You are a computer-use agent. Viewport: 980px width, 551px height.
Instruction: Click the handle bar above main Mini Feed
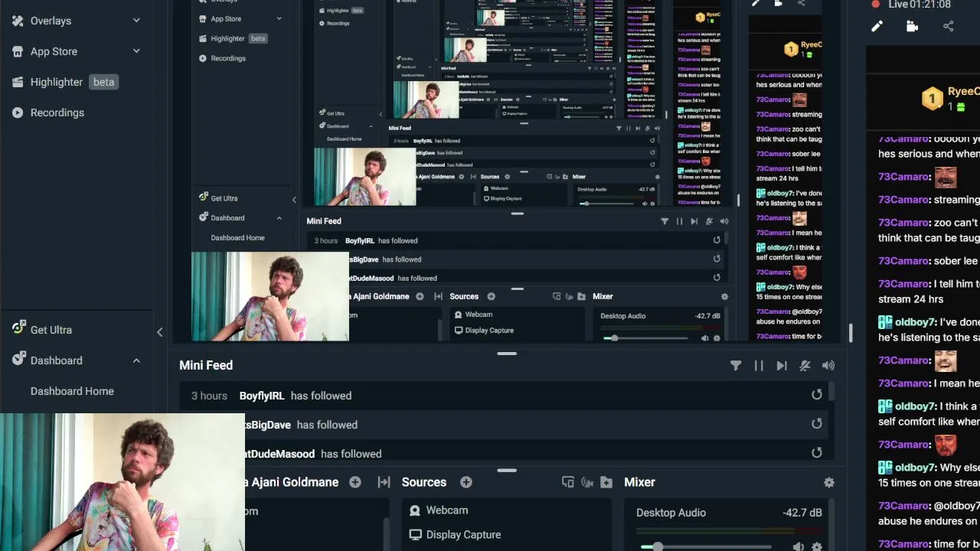(506, 354)
